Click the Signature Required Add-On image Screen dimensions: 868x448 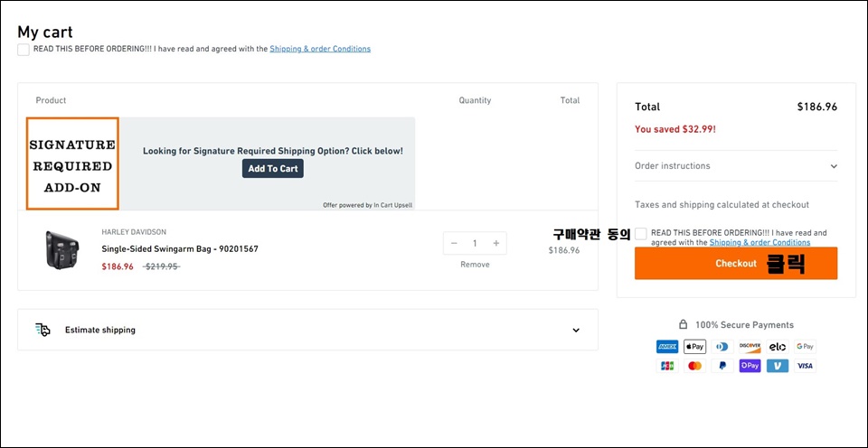[x=72, y=163]
